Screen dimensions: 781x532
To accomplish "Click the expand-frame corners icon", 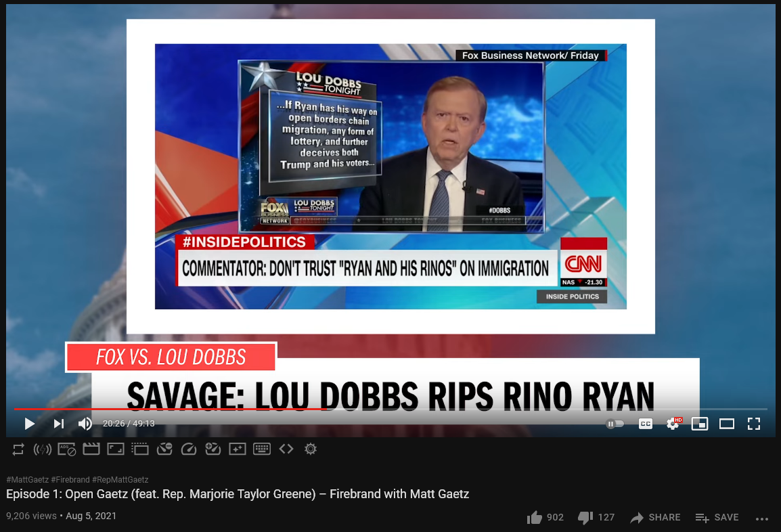I will pyautogui.click(x=116, y=449).
